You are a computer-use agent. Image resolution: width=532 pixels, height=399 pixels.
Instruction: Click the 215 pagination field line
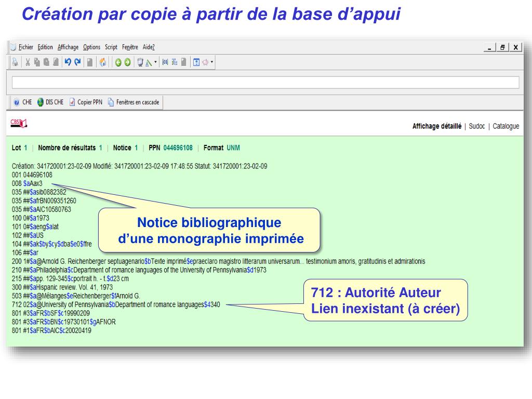click(70, 279)
